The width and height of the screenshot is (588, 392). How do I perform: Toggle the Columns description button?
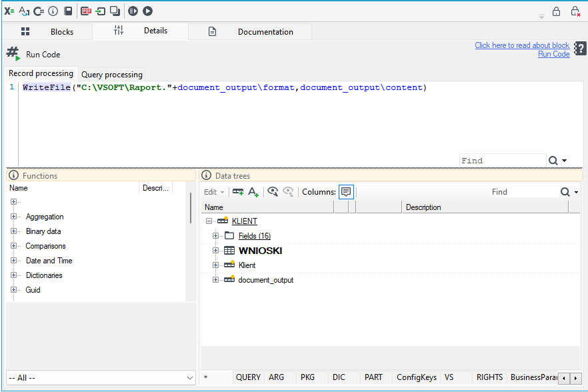coord(346,192)
